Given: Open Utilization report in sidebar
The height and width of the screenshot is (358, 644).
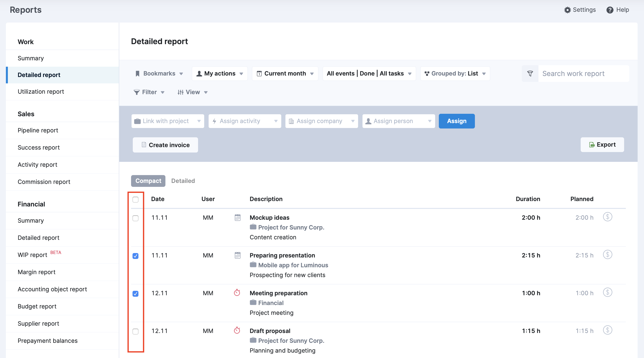Looking at the screenshot, I should [62, 92].
